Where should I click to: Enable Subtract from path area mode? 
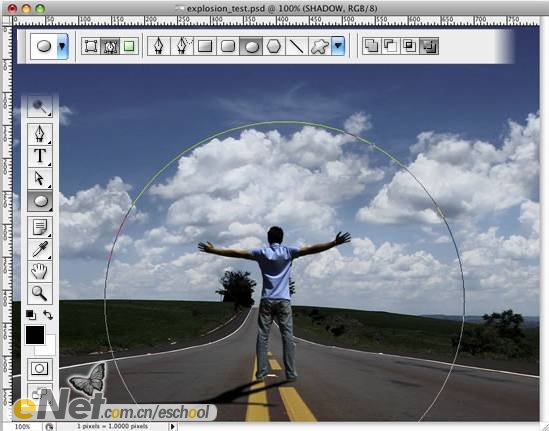[391, 46]
